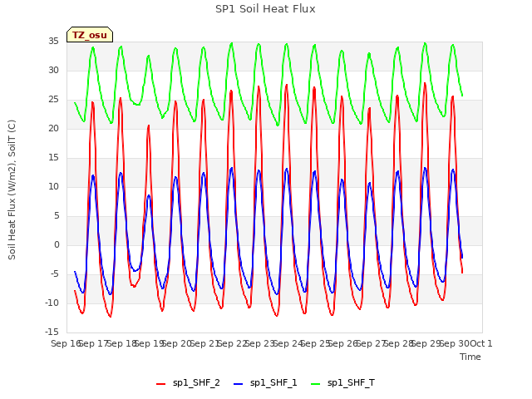Viewport: 532px width, 399px height.
Task: Click the Soil Heat Flux y-axis label
Action: 12,190
